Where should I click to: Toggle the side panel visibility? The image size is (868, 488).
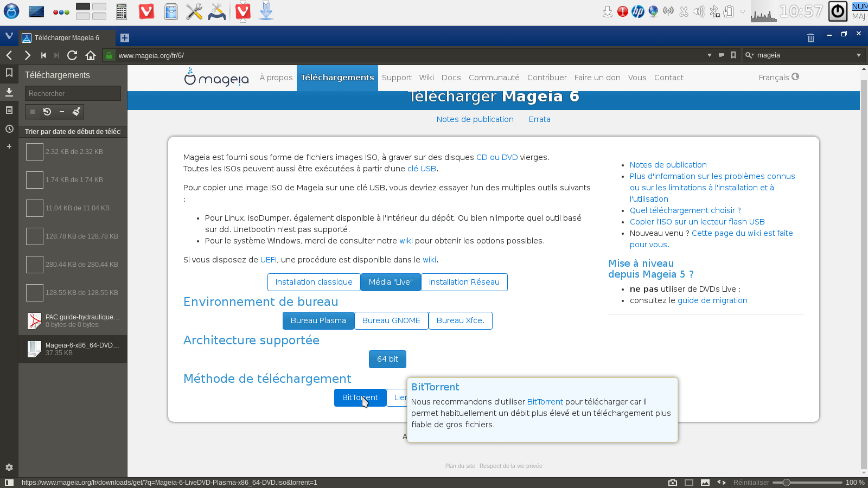(9, 483)
